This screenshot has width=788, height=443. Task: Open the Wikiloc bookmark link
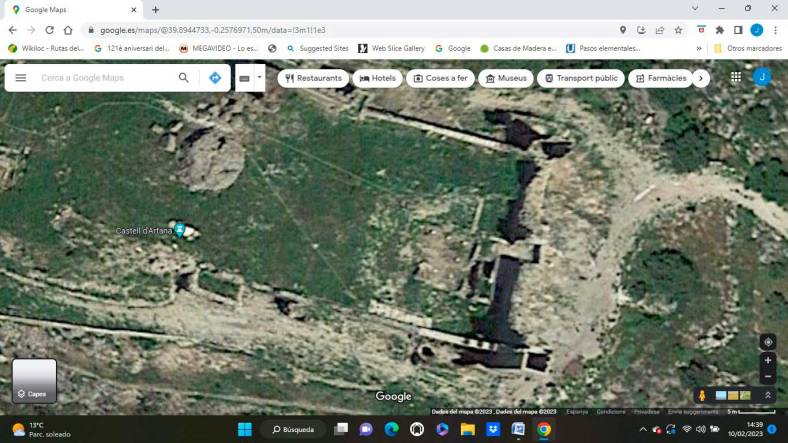(x=46, y=48)
